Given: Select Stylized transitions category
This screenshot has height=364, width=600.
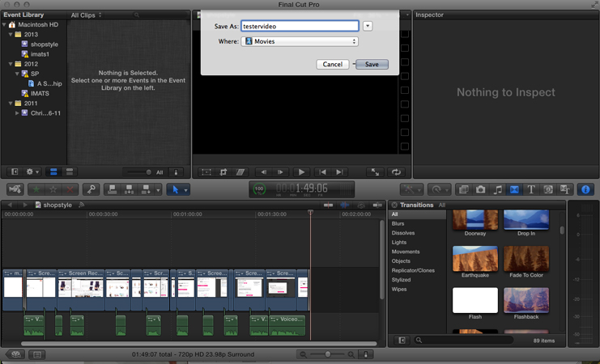Looking at the screenshot, I should [x=401, y=280].
